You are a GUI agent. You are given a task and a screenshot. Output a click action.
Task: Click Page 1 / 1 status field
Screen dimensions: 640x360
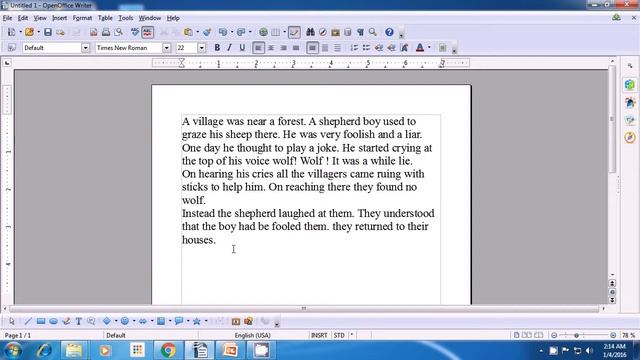coord(18,335)
